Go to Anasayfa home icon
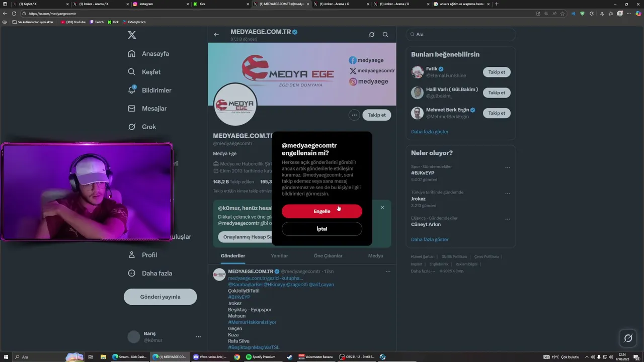This screenshot has width=644, height=362. click(x=132, y=54)
